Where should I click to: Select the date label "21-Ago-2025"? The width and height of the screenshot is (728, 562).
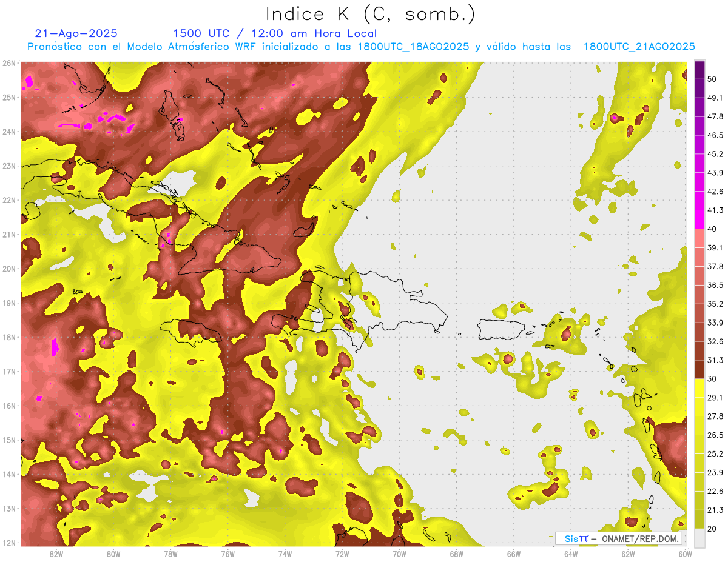[76, 33]
